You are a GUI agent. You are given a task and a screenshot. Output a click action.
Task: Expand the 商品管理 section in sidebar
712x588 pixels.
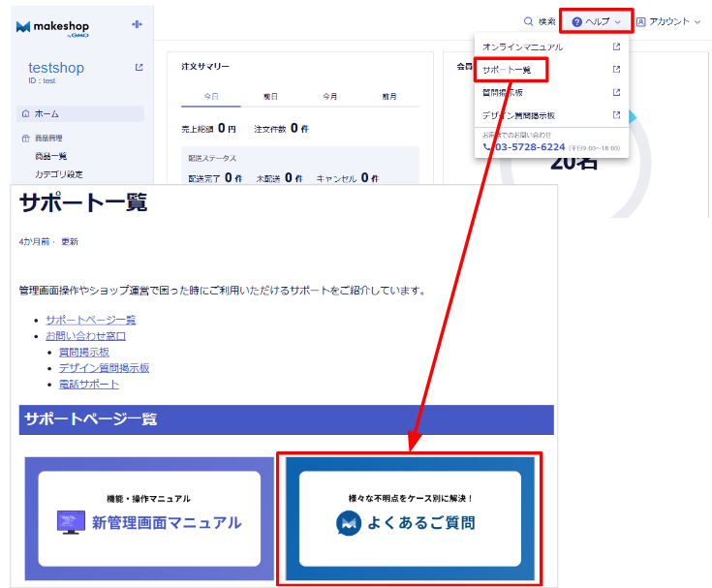coord(46,139)
